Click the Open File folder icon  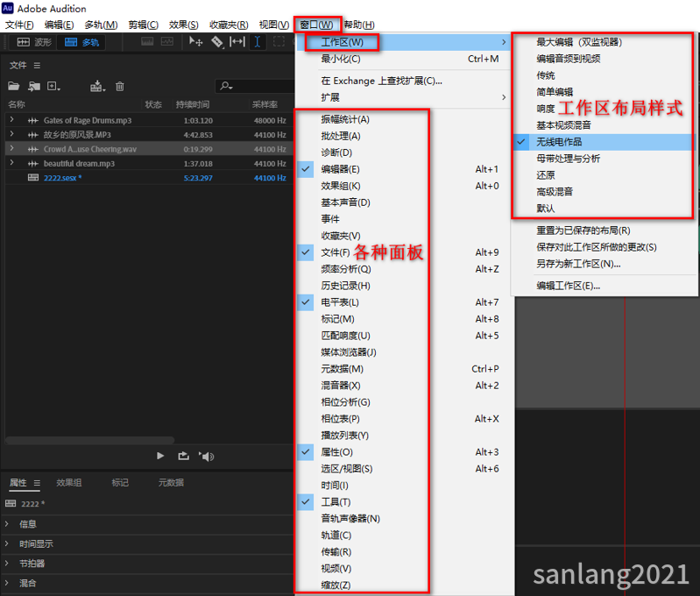click(x=13, y=86)
